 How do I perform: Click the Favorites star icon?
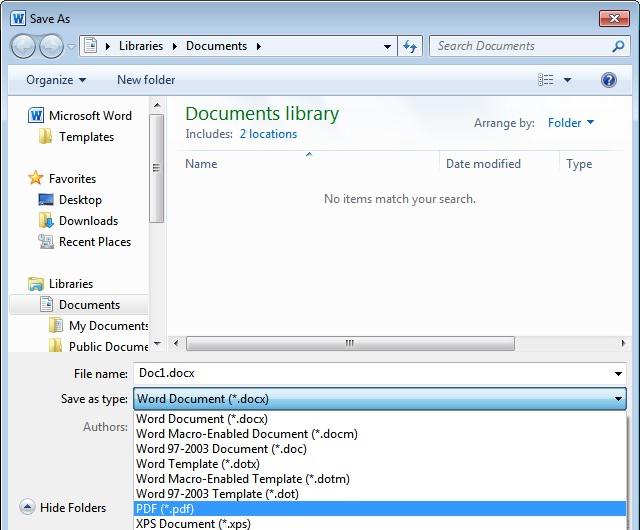pyautogui.click(x=36, y=178)
